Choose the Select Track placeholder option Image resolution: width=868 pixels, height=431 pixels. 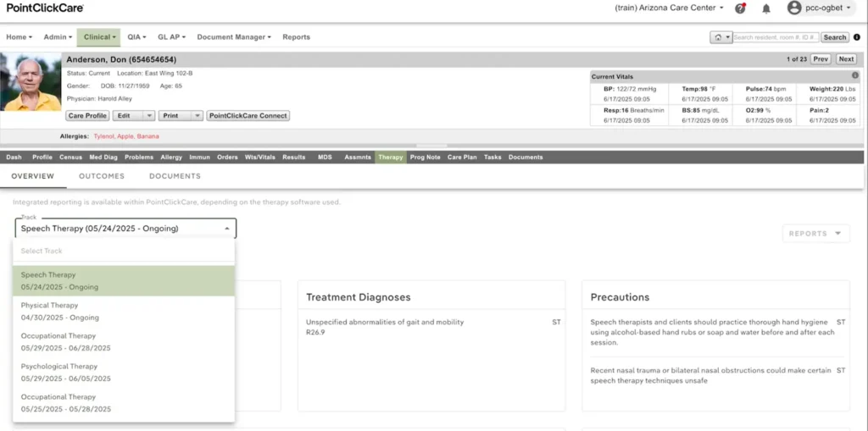(x=124, y=251)
